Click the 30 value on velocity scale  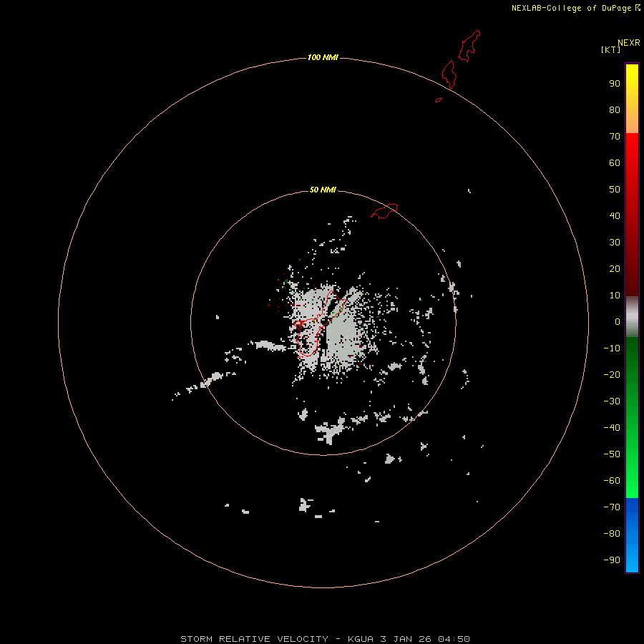(x=615, y=243)
